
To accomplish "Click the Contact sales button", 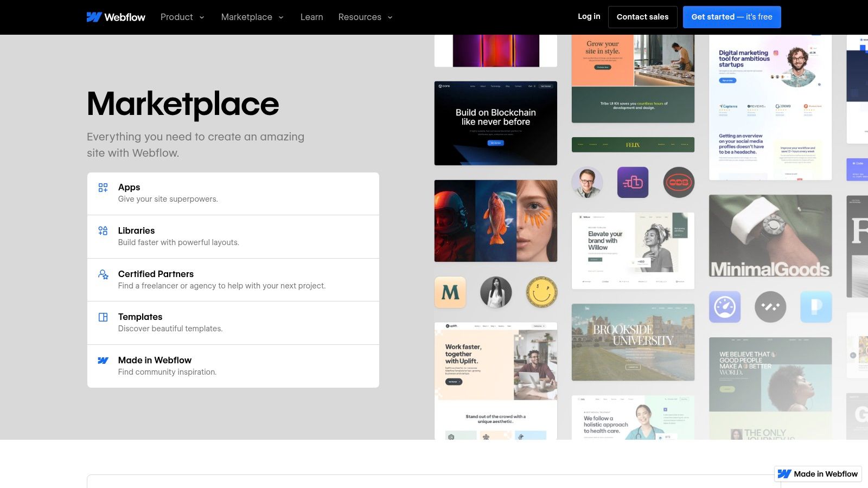I will pyautogui.click(x=642, y=17).
